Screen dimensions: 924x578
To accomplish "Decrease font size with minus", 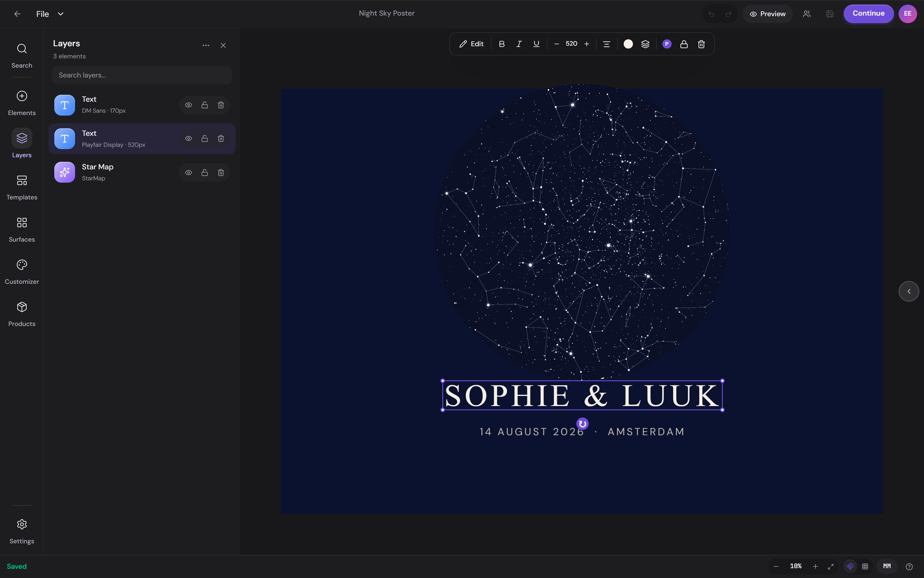I will click(556, 44).
